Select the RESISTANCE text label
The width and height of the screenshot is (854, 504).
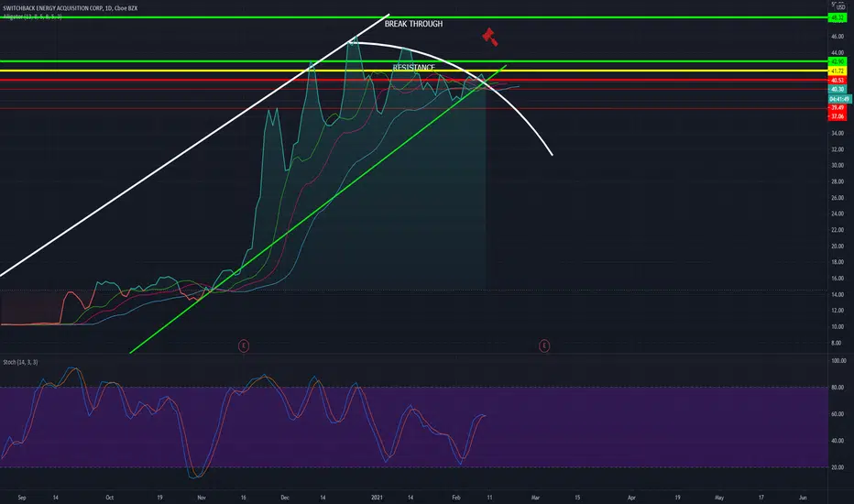pyautogui.click(x=414, y=68)
